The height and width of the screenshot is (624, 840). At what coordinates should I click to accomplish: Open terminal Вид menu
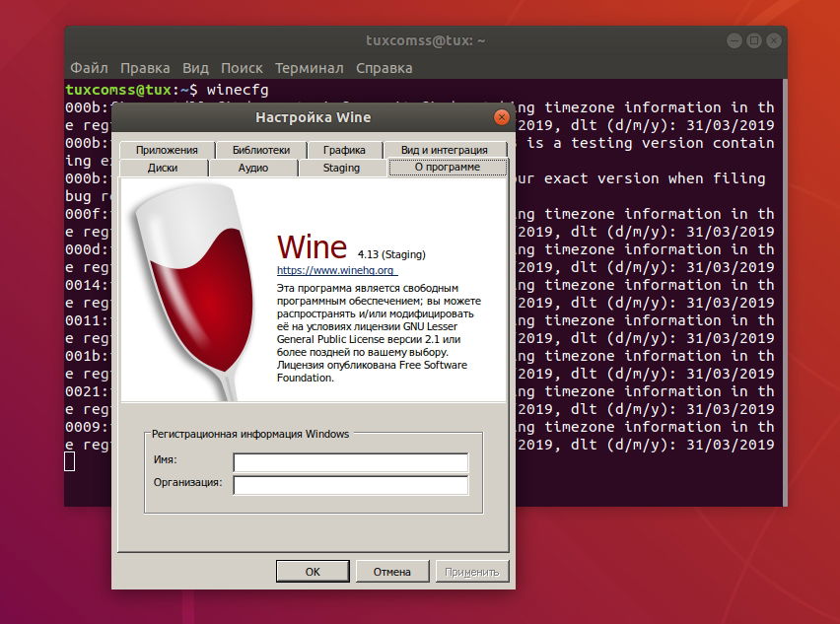point(195,68)
